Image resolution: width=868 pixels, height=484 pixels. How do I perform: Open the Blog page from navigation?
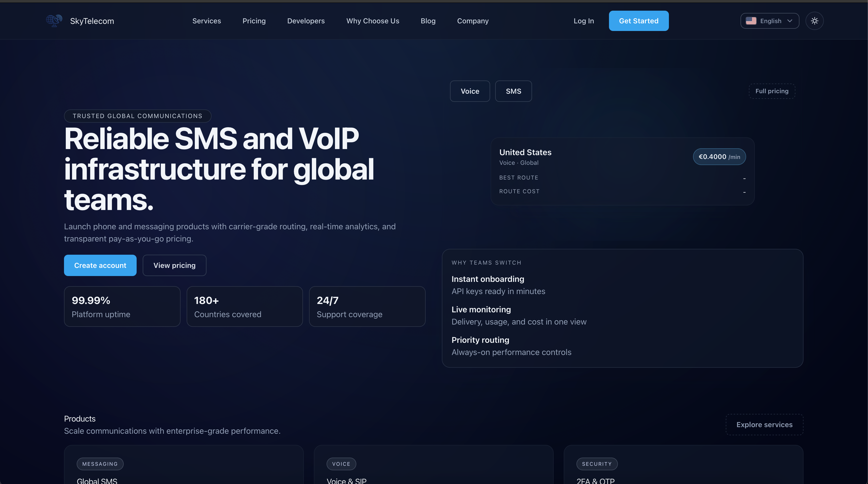pyautogui.click(x=428, y=21)
